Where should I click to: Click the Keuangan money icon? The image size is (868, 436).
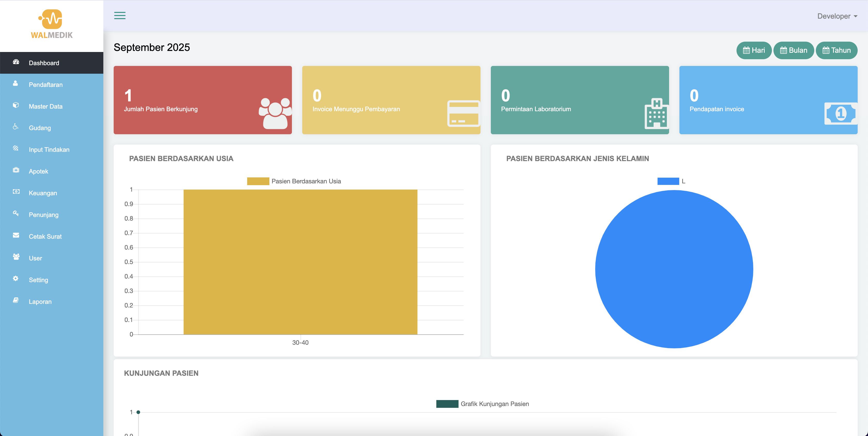(x=16, y=192)
